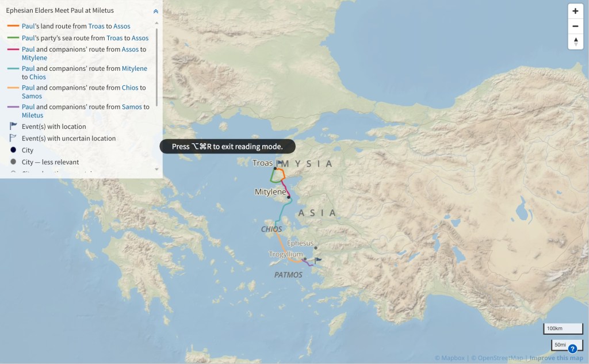Viewport: 589px width, 364px height.
Task: Click the Mitylene city dot on map
Action: (x=289, y=197)
